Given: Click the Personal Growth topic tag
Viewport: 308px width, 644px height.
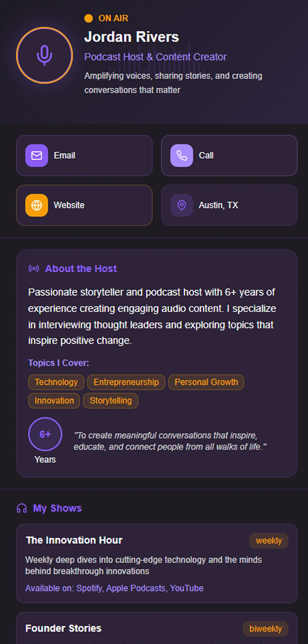Looking at the screenshot, I should (206, 382).
